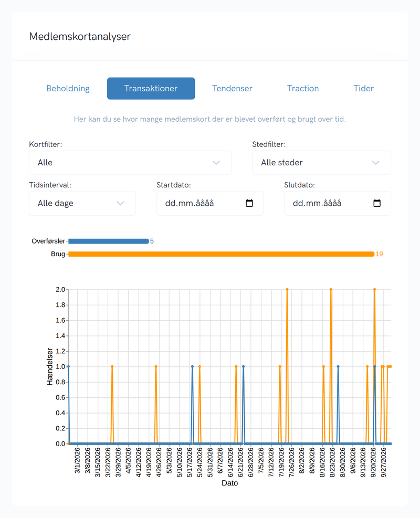Click the Slutdato date input field
This screenshot has width=420, height=518.
[x=338, y=203]
